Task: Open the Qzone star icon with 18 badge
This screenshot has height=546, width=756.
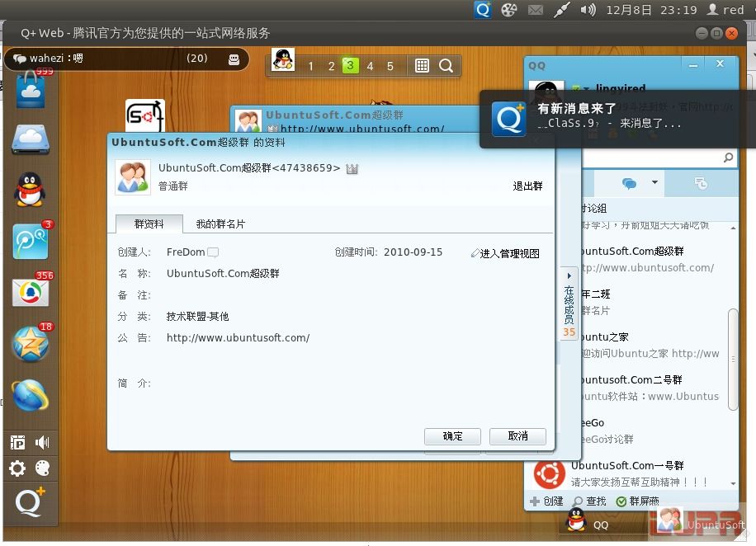Action: 31,344
